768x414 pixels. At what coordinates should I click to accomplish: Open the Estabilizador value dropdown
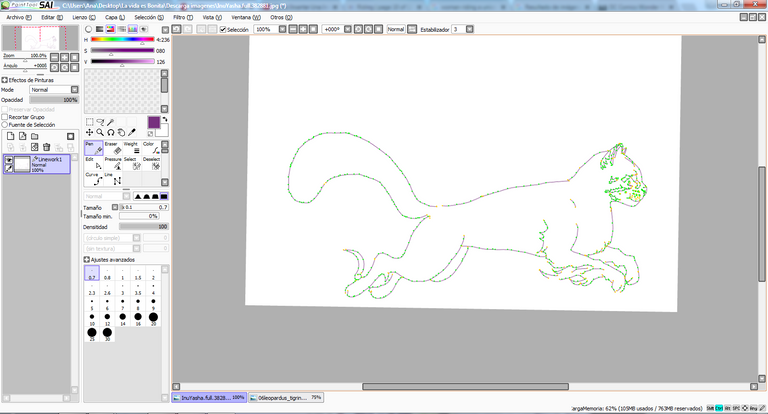(469, 29)
